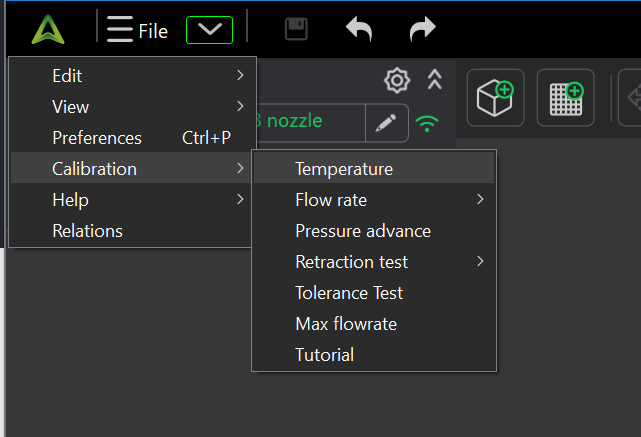641x437 pixels.
Task: Click the undo arrow icon
Action: pyautogui.click(x=359, y=29)
